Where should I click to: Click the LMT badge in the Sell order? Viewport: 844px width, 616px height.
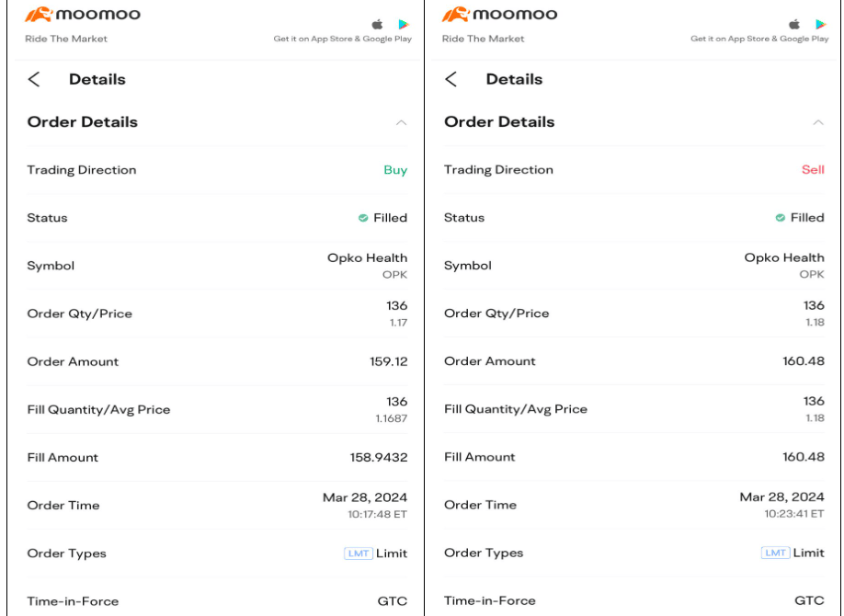(775, 553)
